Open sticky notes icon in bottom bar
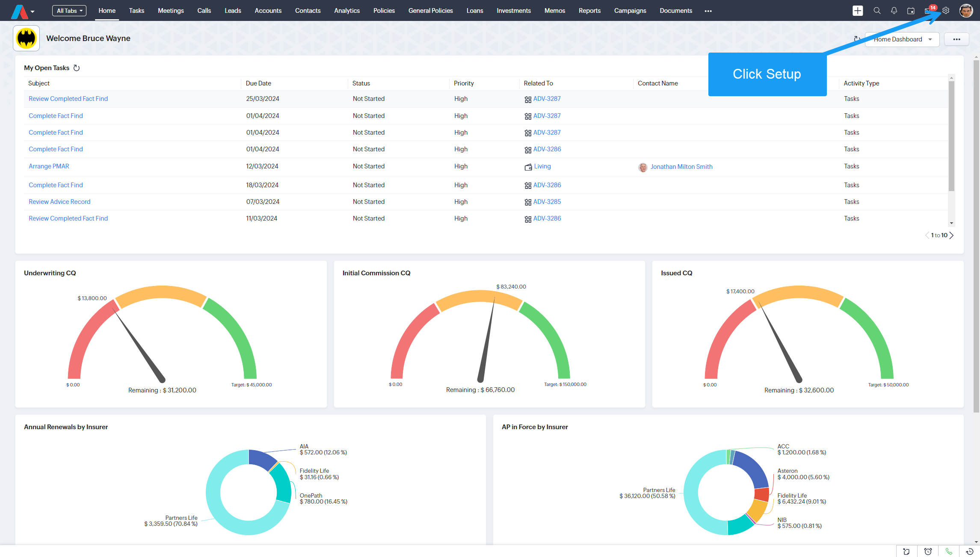The image size is (980, 557). (x=906, y=551)
